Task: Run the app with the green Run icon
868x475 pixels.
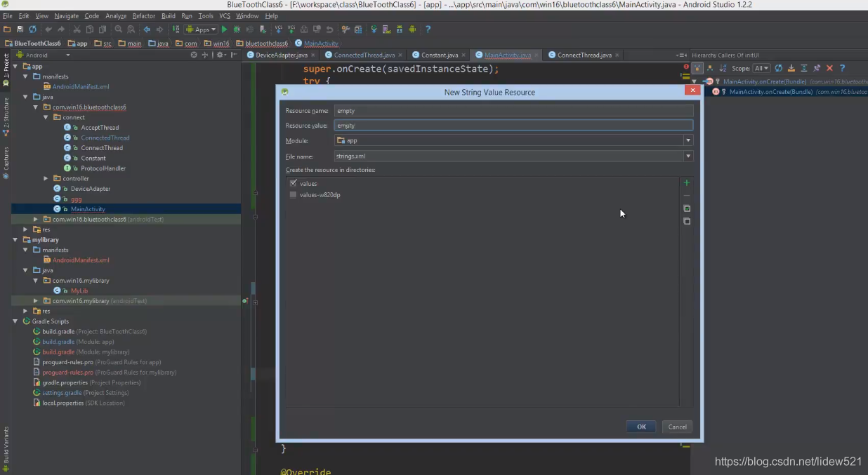Action: click(x=224, y=29)
